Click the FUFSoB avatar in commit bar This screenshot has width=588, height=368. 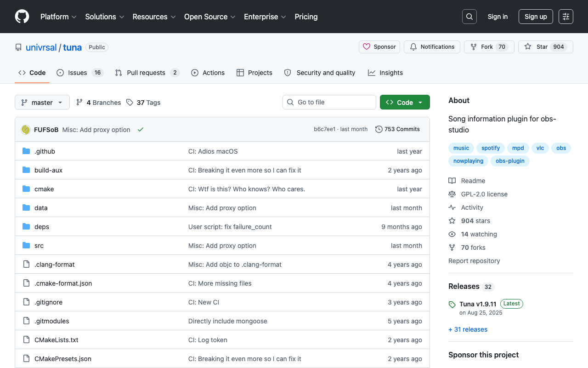click(26, 130)
